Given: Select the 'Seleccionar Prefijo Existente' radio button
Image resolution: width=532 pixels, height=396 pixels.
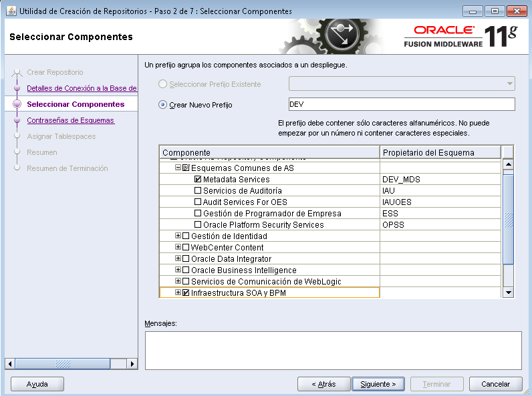Looking at the screenshot, I should coord(162,83).
